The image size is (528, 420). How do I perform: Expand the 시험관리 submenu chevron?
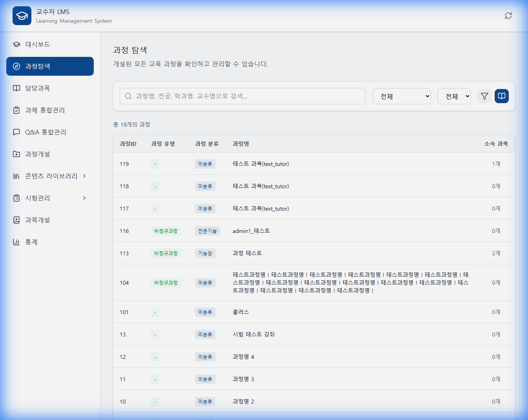pos(84,198)
